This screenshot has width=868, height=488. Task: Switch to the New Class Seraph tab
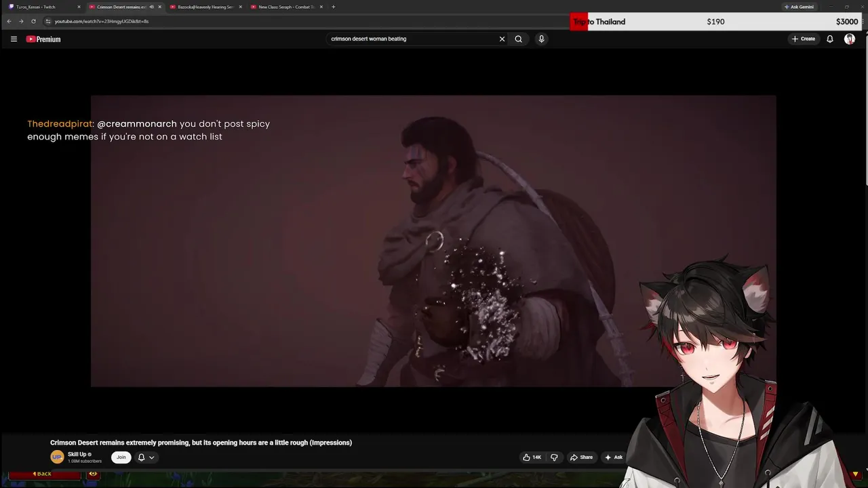tap(286, 7)
